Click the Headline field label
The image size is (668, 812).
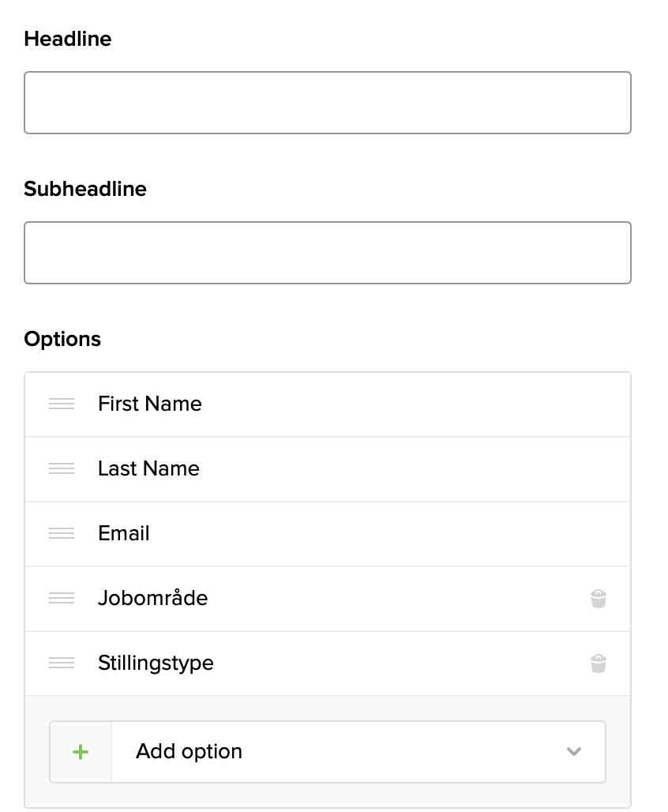point(68,39)
